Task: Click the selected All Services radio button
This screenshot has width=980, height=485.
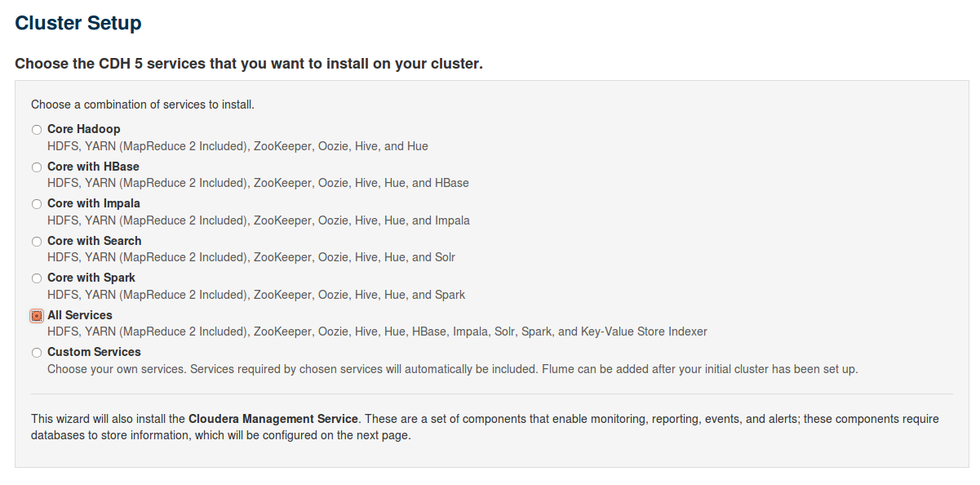Action: click(x=36, y=316)
